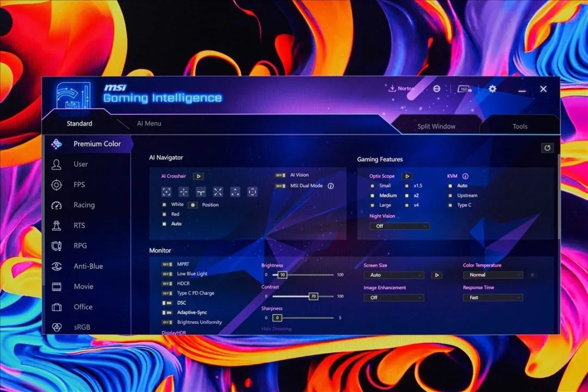Choose the plus-shaped crosshair style

183,192
